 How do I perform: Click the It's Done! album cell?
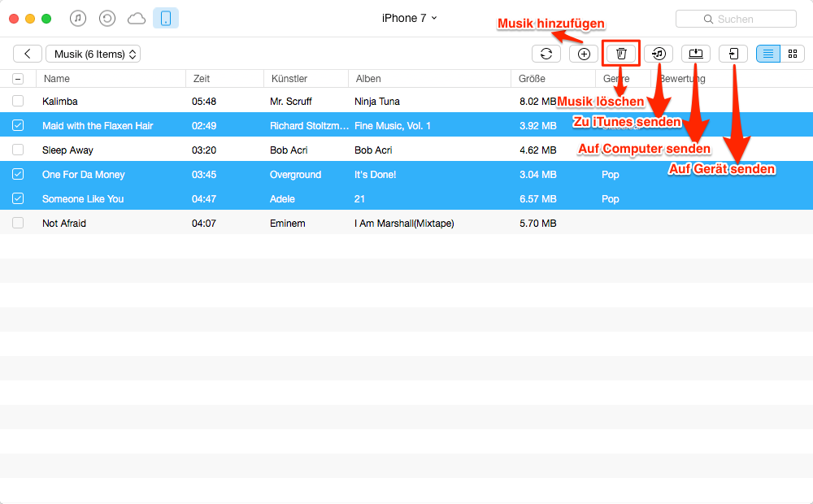(x=376, y=175)
